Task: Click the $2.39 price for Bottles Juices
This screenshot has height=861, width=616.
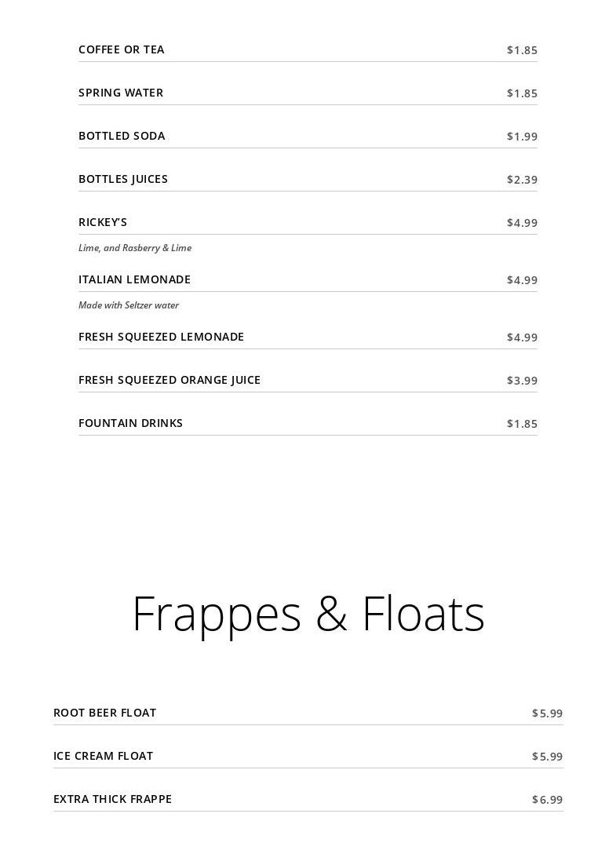Action: point(522,180)
